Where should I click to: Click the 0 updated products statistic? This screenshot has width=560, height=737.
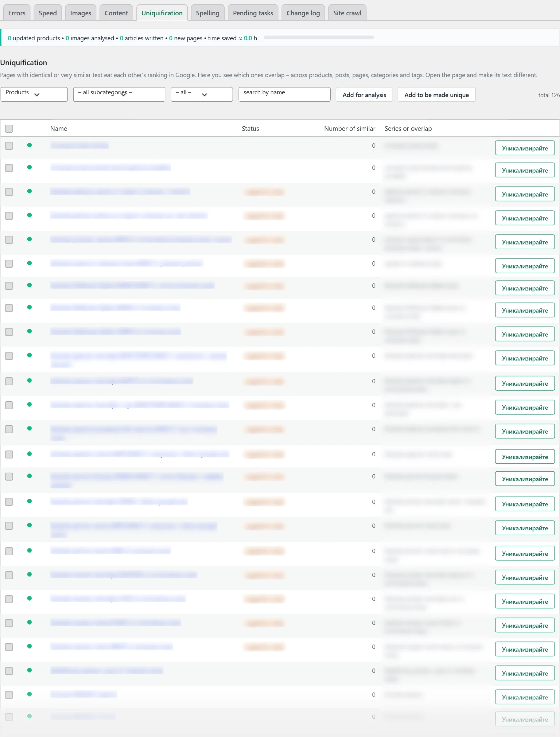pos(34,38)
